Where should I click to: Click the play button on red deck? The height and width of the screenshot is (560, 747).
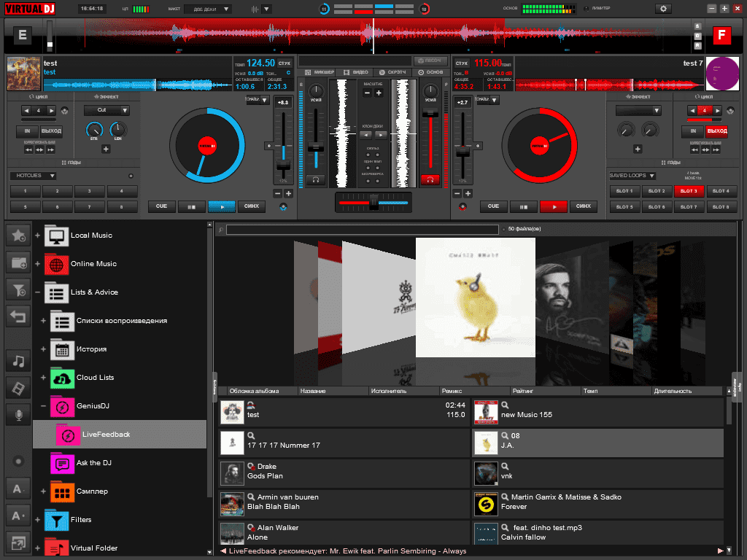click(554, 206)
